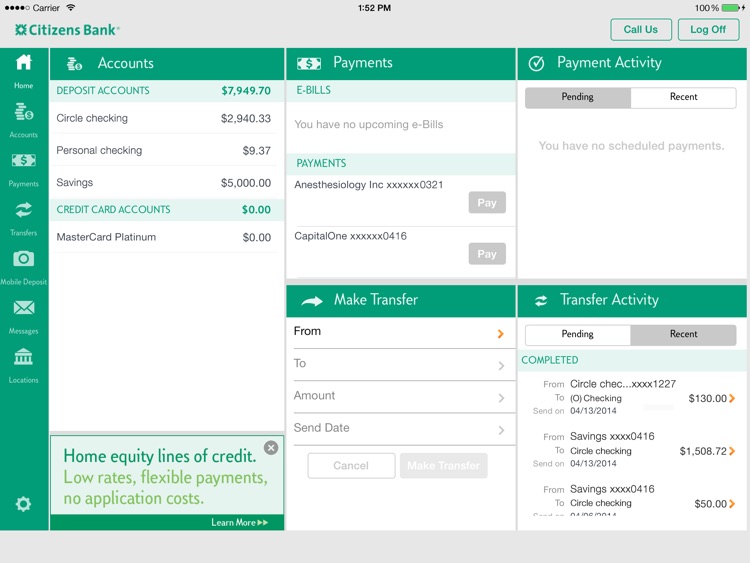Viewport: 750px width, 563px height.
Task: Click the Payment Activity checkmark icon
Action: (x=536, y=63)
